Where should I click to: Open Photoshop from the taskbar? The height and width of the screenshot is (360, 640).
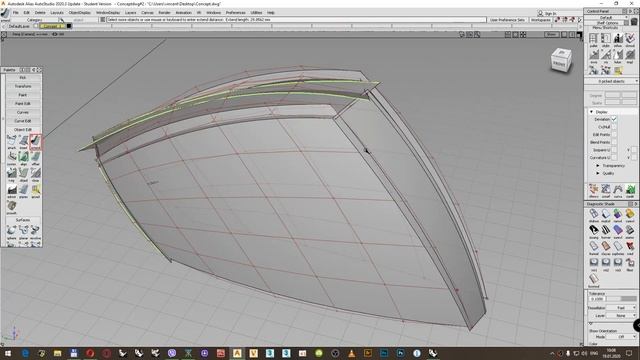(400, 353)
